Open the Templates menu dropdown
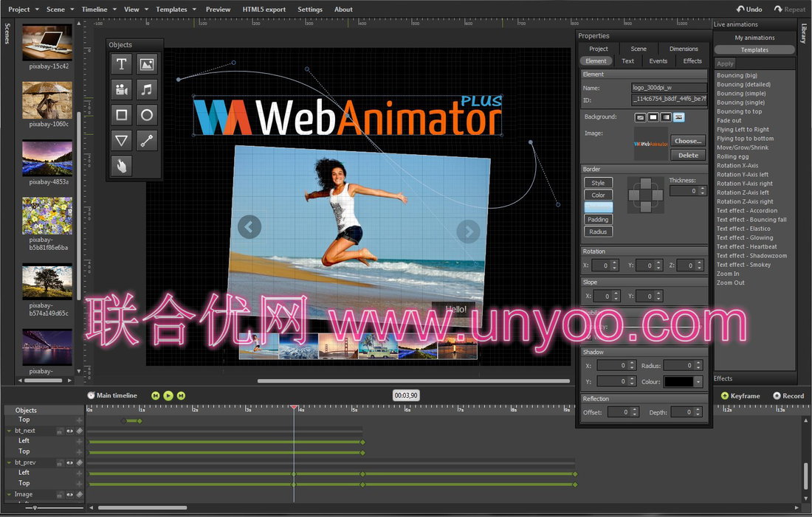This screenshot has height=517, width=812. pos(176,10)
